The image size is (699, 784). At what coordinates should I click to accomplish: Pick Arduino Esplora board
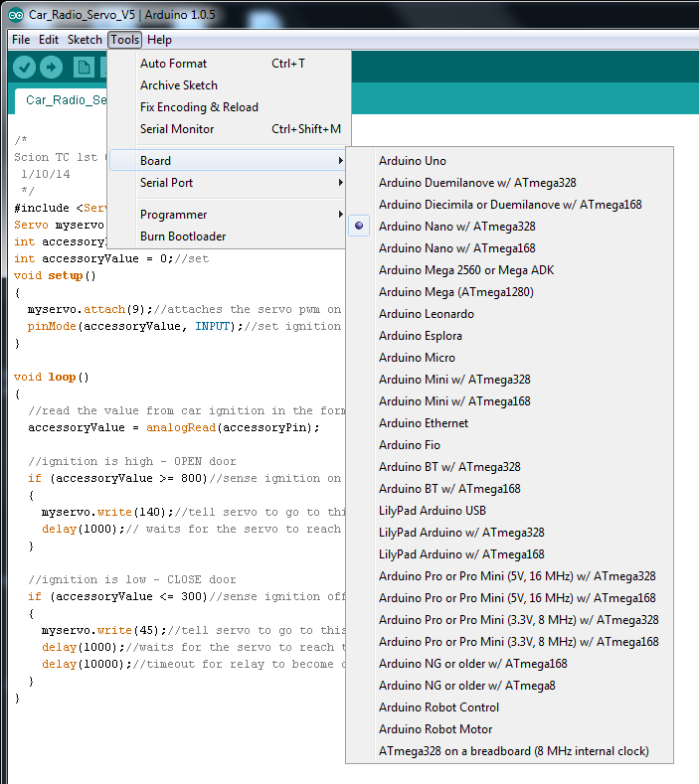pos(509,336)
